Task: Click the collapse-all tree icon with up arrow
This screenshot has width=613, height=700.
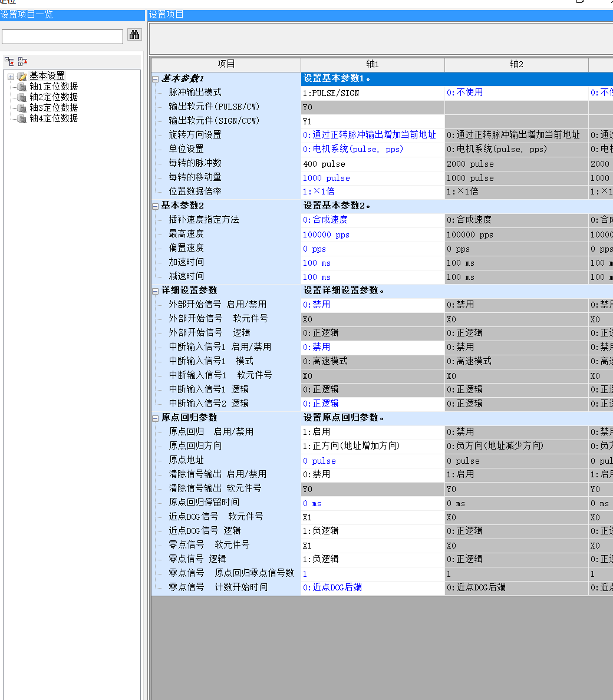Action: [x=23, y=61]
